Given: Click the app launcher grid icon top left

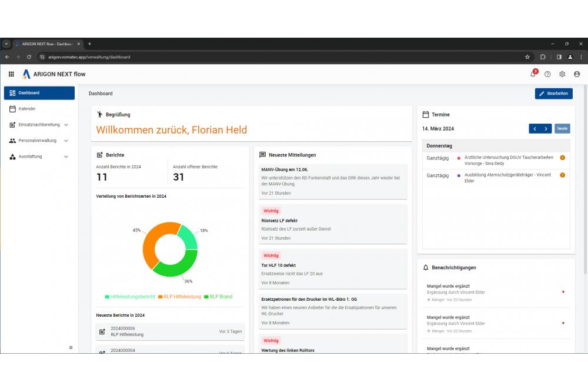Looking at the screenshot, I should 11,74.
